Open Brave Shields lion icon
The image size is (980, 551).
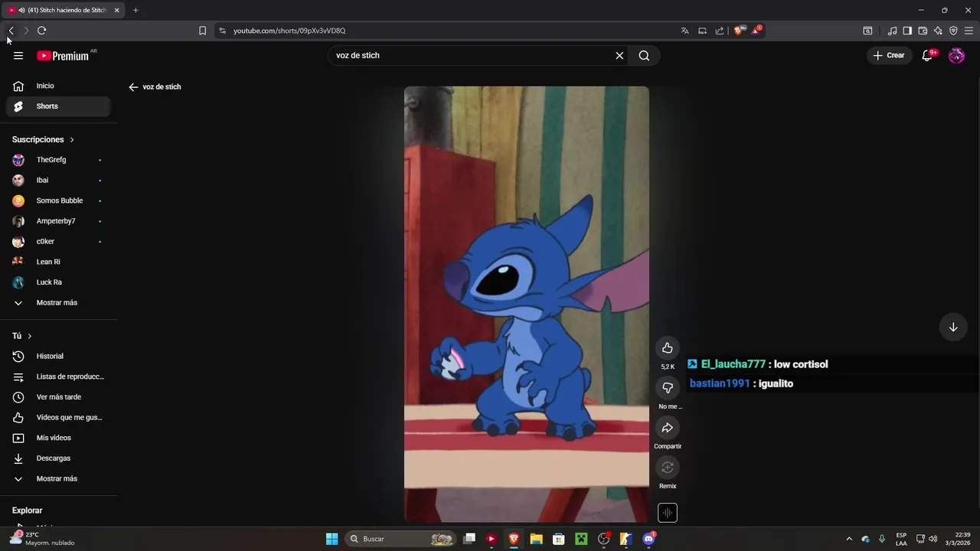[x=739, y=31]
